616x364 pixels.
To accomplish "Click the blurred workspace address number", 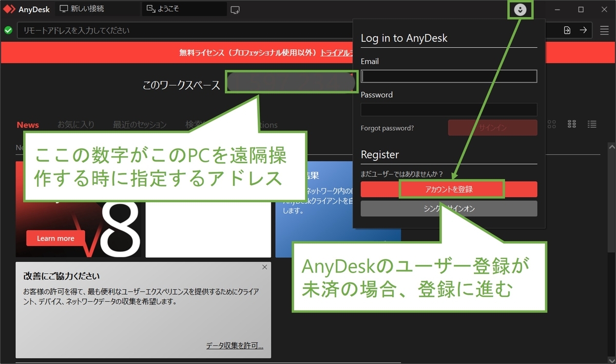I will [x=291, y=83].
